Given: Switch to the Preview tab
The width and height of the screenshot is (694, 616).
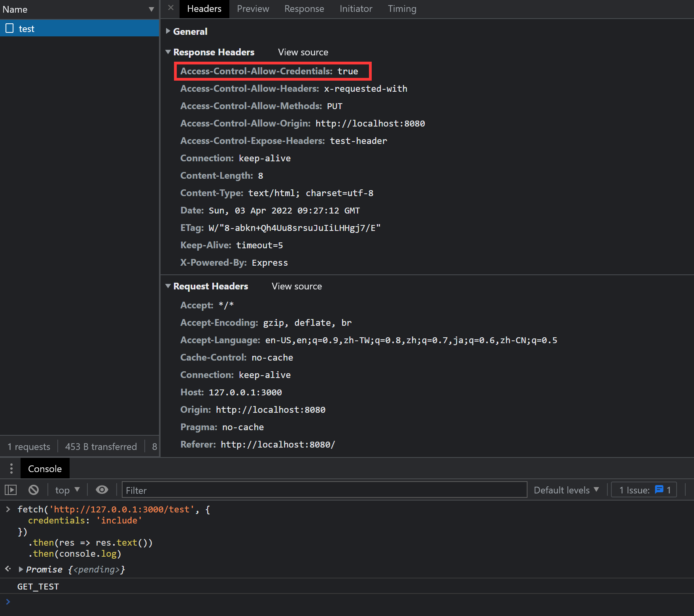Looking at the screenshot, I should pos(253,9).
